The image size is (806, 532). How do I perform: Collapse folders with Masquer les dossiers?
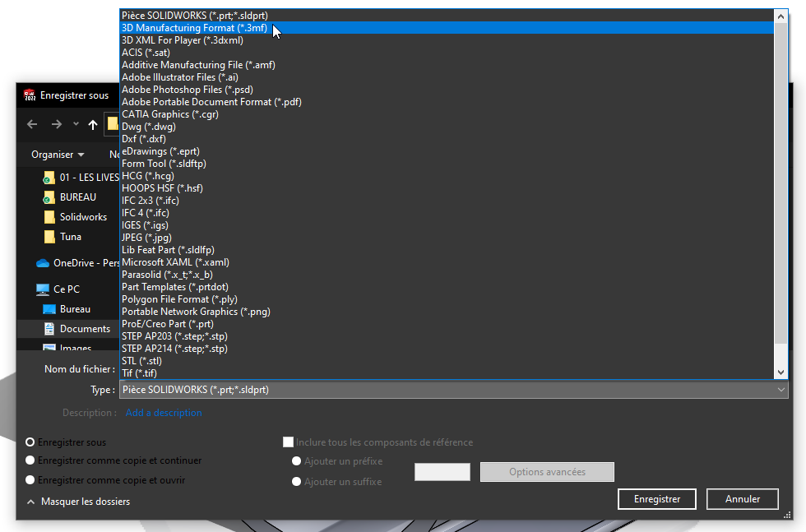[x=78, y=502]
